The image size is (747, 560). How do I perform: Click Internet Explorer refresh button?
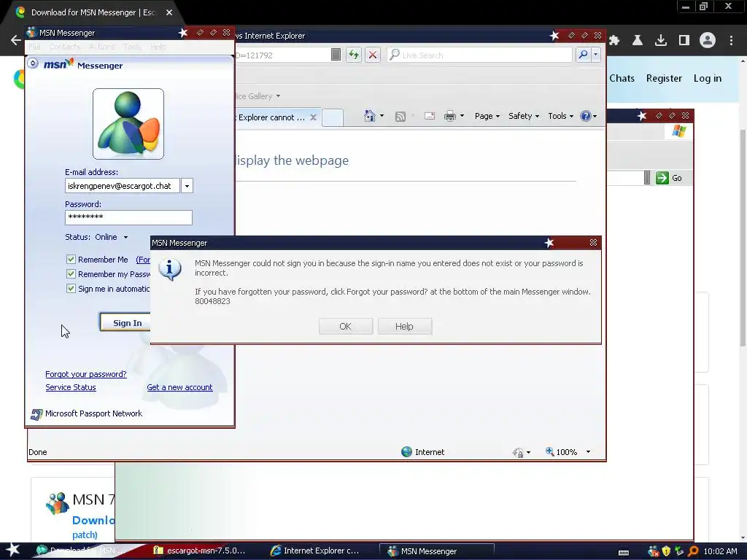pyautogui.click(x=354, y=55)
